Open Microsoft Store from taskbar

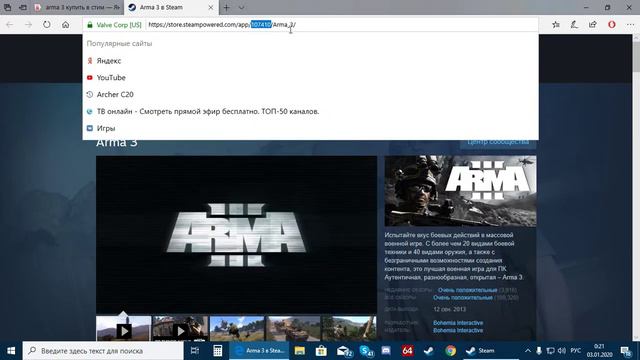coord(321,351)
